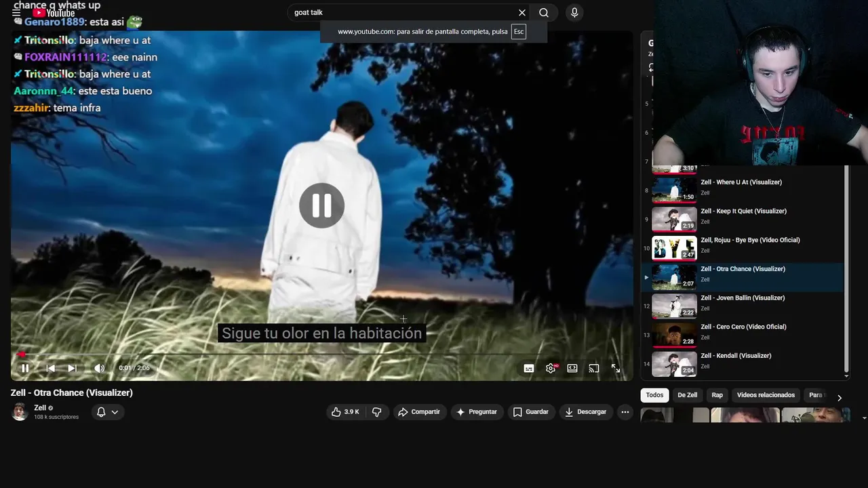Expand the notification options chevron

click(115, 412)
